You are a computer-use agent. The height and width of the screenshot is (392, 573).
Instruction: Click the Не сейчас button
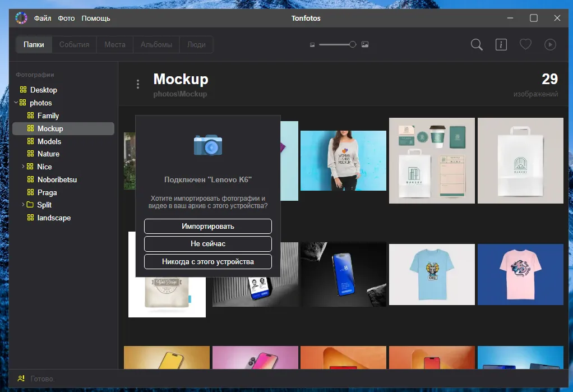[x=208, y=244]
